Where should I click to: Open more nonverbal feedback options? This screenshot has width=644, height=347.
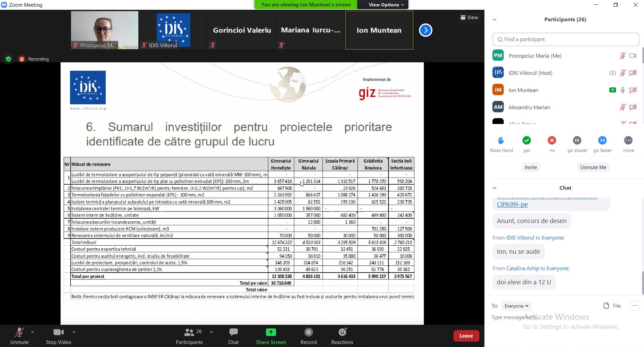click(629, 140)
